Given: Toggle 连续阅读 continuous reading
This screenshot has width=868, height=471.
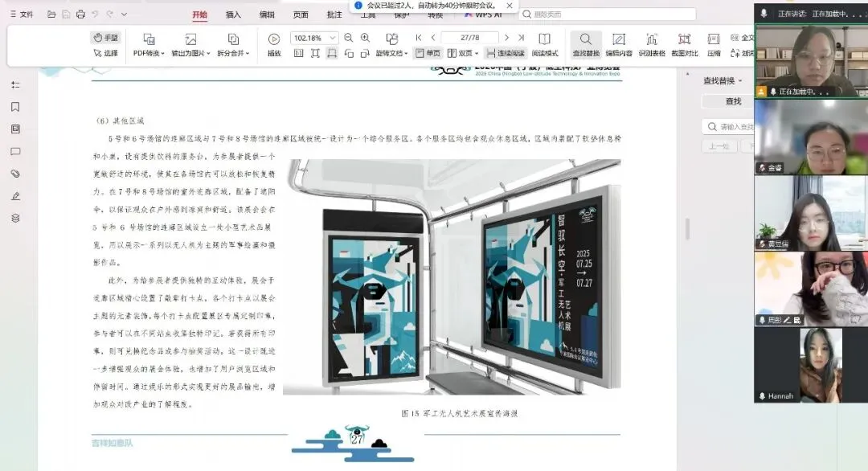Looking at the screenshot, I should pyautogui.click(x=505, y=53).
